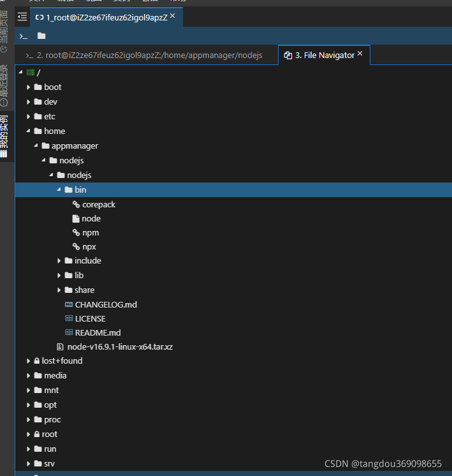Click the etc folder icon
452x476 pixels.
coord(38,116)
